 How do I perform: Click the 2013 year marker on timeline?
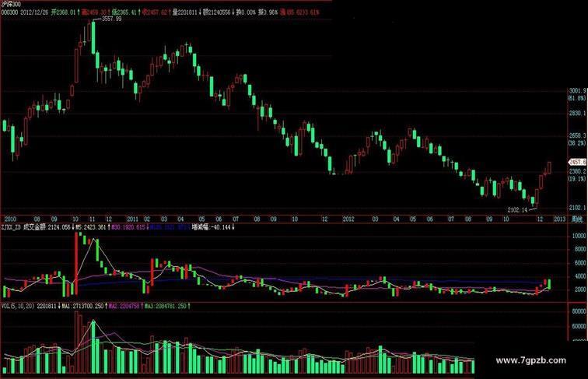[x=559, y=219]
